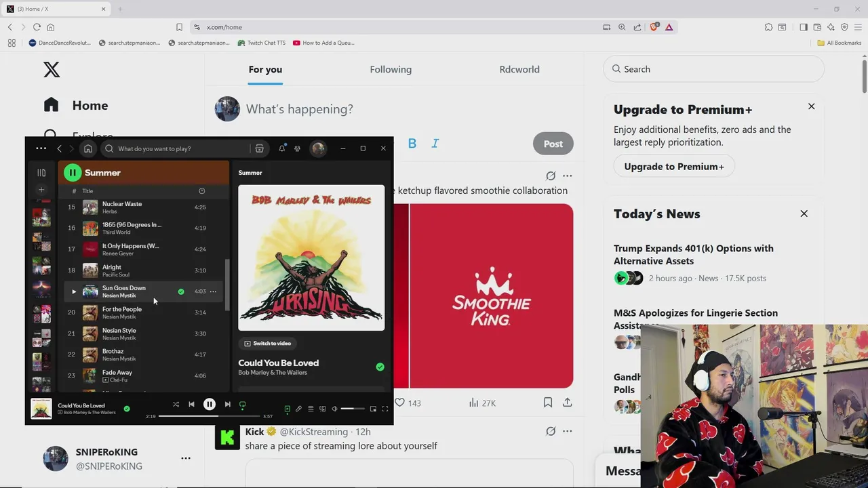
Task: Create playlist with Spotify plus button
Action: (x=41, y=190)
